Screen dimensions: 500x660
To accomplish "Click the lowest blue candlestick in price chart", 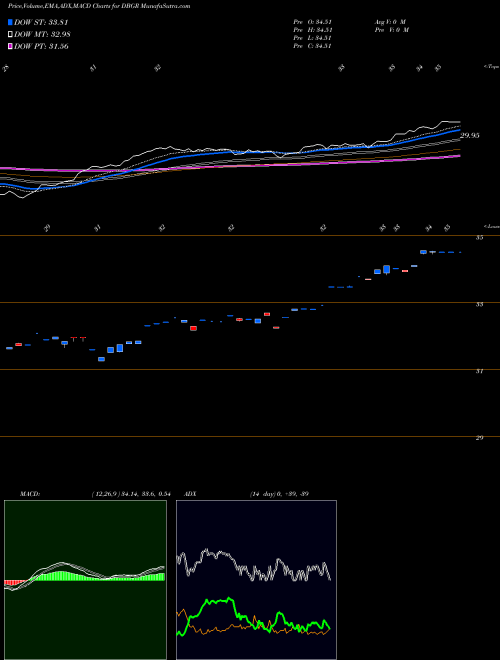I will 101,359.
